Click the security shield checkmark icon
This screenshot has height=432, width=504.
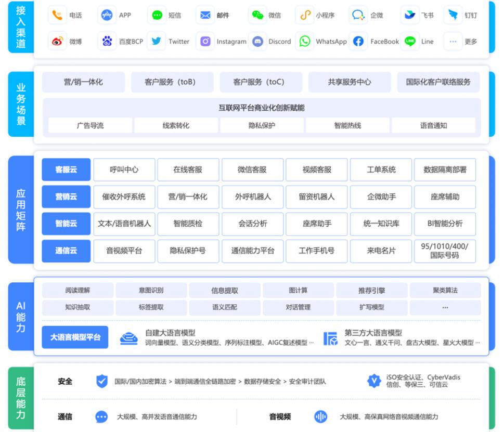(102, 381)
